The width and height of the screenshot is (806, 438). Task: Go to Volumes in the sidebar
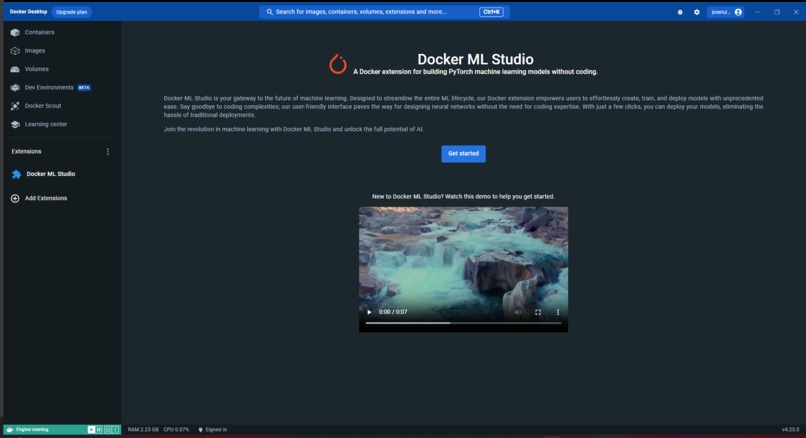pos(36,69)
